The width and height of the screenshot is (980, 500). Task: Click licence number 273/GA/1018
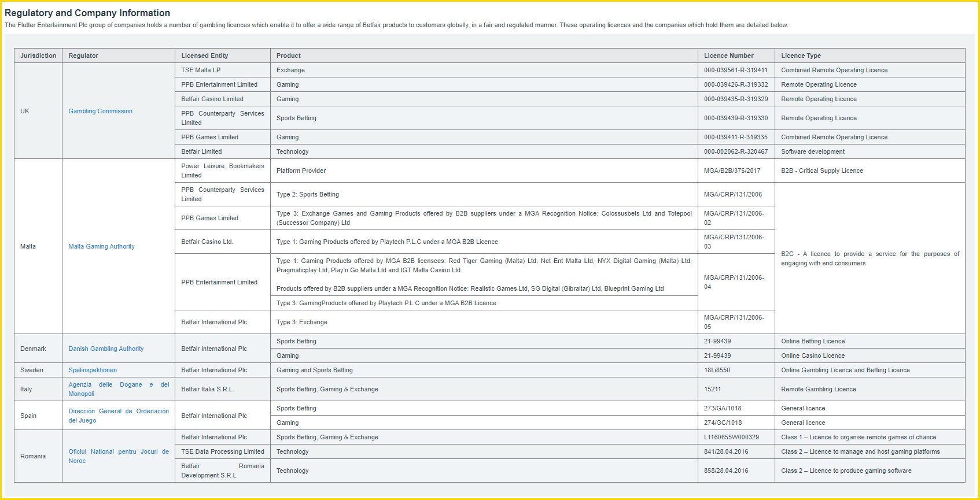(723, 408)
